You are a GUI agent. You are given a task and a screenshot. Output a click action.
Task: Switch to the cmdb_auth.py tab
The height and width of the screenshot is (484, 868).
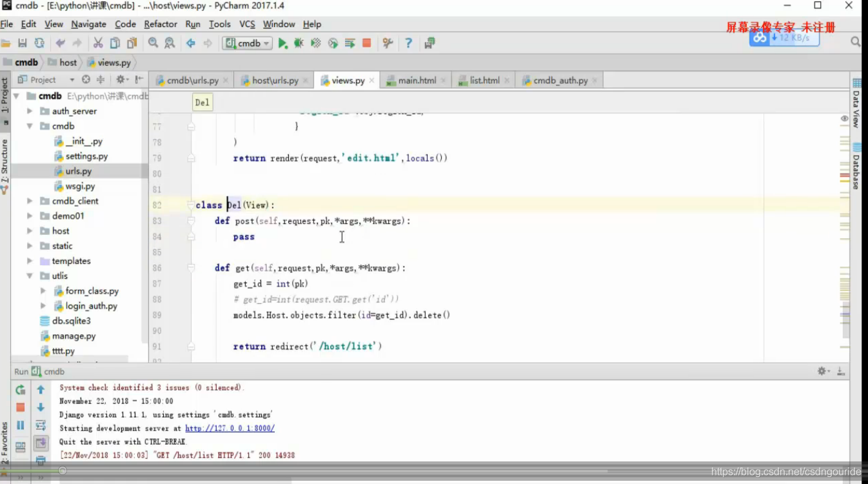point(560,81)
